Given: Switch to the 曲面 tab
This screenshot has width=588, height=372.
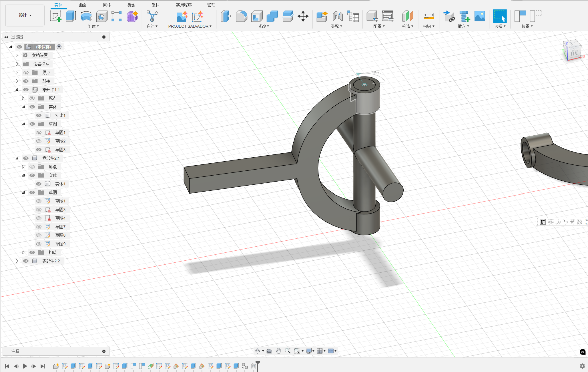Looking at the screenshot, I should pos(83,5).
